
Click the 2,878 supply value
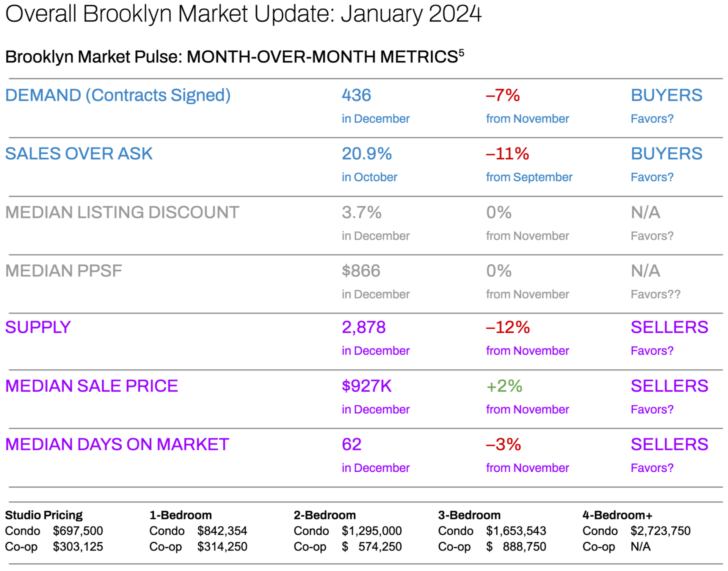[363, 327]
